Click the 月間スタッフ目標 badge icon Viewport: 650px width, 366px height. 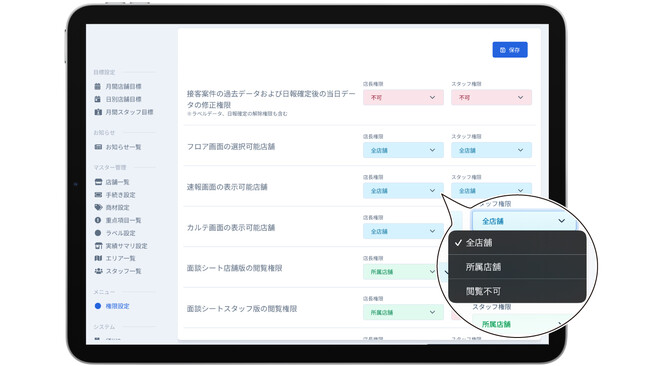(x=98, y=112)
